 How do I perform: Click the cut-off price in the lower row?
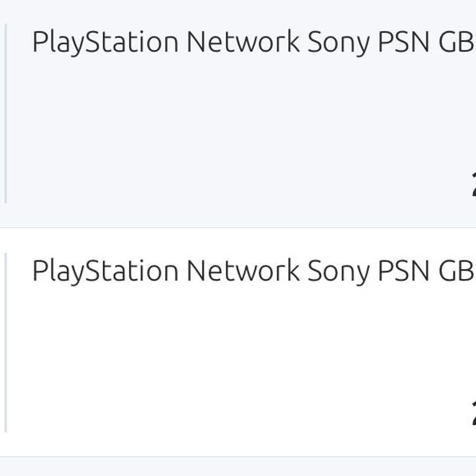pyautogui.click(x=473, y=415)
